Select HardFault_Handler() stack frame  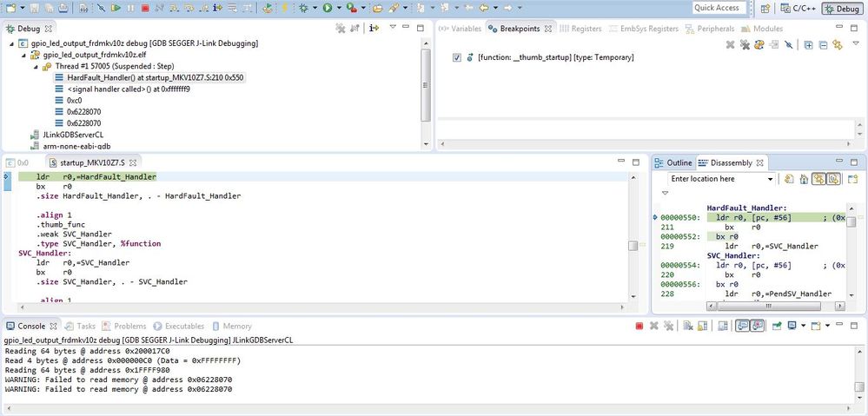point(149,78)
